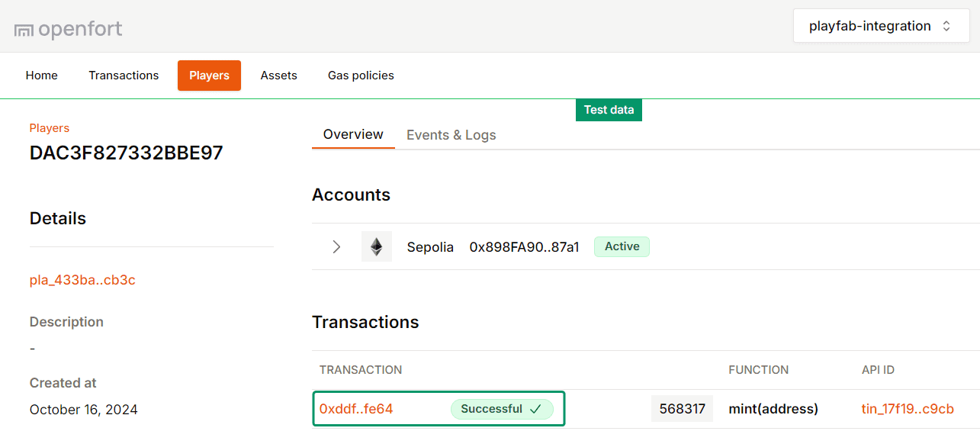Navigate to the Assets section
Image resolution: width=980 pixels, height=444 pixels.
tap(278, 75)
